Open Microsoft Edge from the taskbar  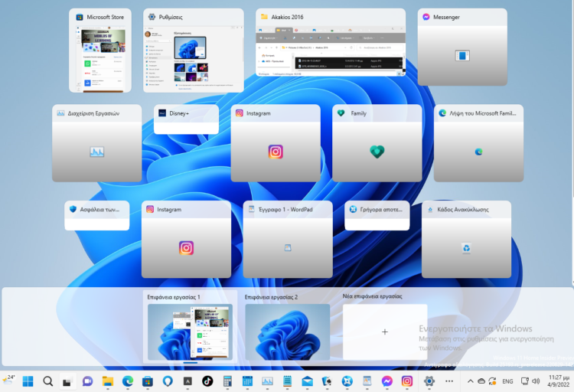(x=127, y=381)
